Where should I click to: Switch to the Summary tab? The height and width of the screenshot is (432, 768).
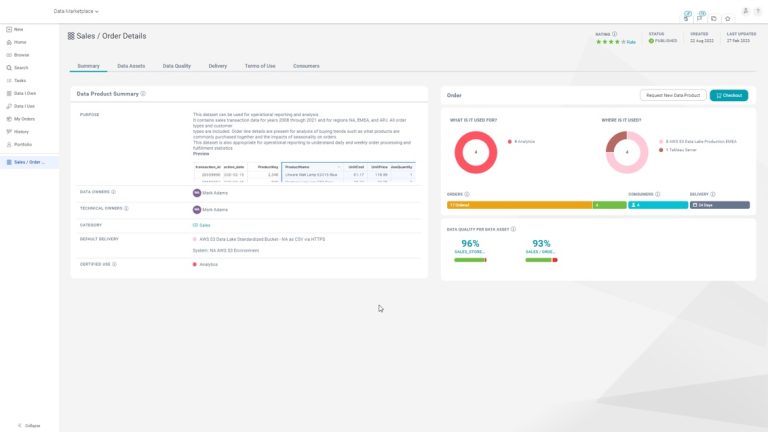point(88,66)
